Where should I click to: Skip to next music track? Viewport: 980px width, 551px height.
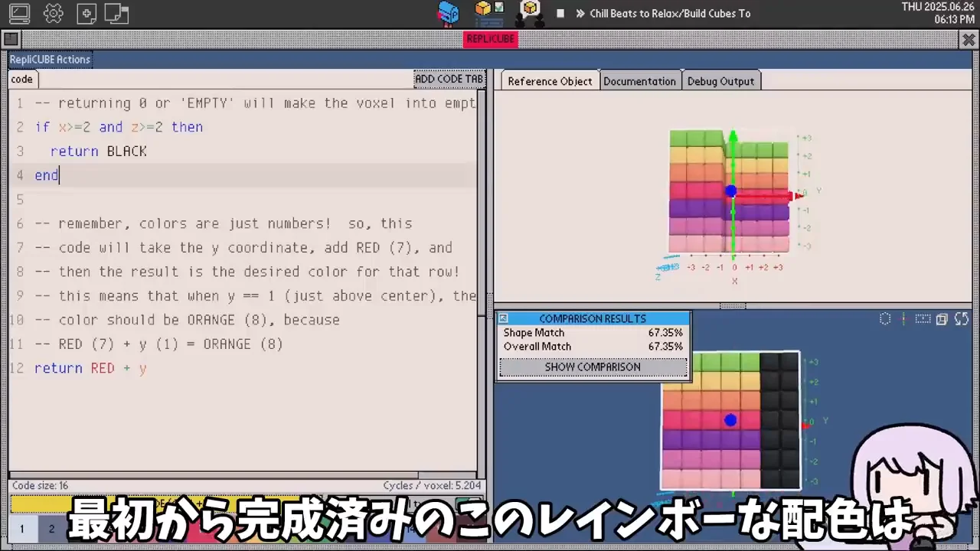coord(580,13)
